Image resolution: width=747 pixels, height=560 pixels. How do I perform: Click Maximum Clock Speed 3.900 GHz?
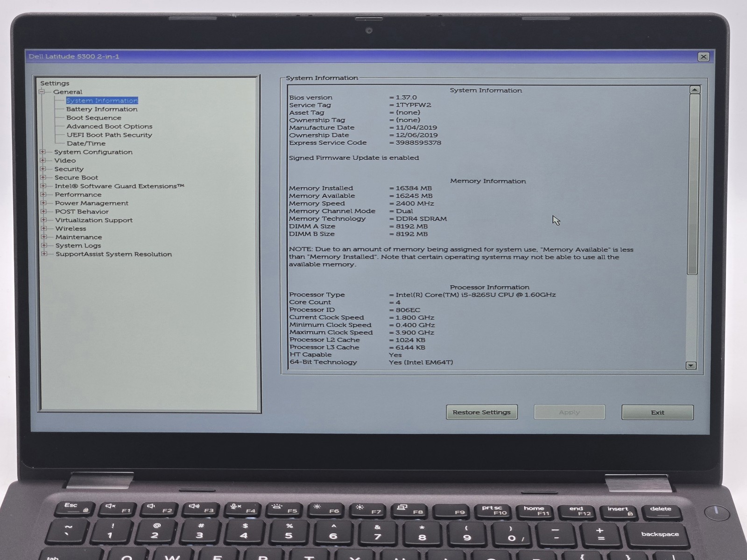pyautogui.click(x=415, y=333)
